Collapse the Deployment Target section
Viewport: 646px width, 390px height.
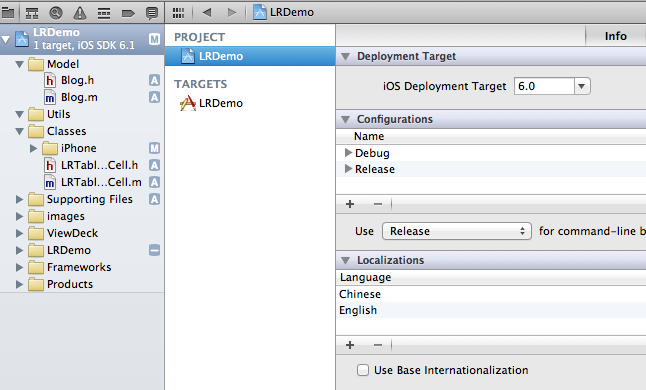pyautogui.click(x=346, y=56)
